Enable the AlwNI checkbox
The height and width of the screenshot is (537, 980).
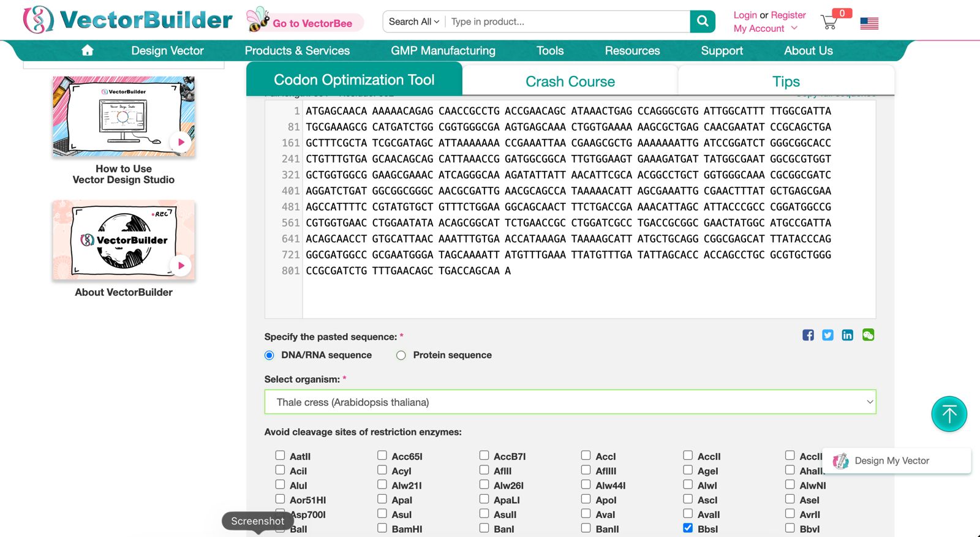click(790, 484)
